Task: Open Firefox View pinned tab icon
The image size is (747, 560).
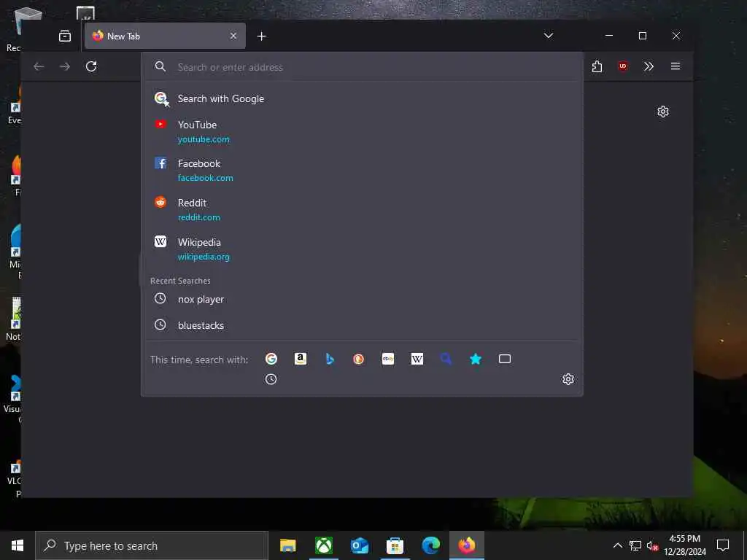Action: 65,36
